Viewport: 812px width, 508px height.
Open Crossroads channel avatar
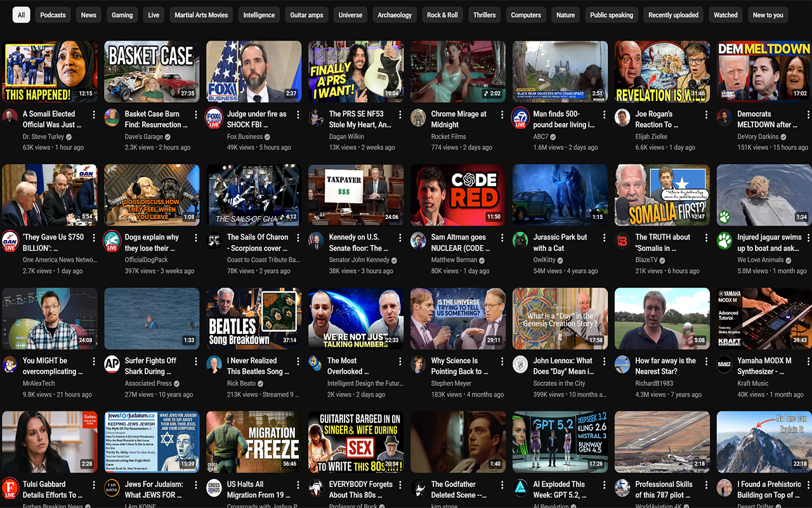(214, 488)
